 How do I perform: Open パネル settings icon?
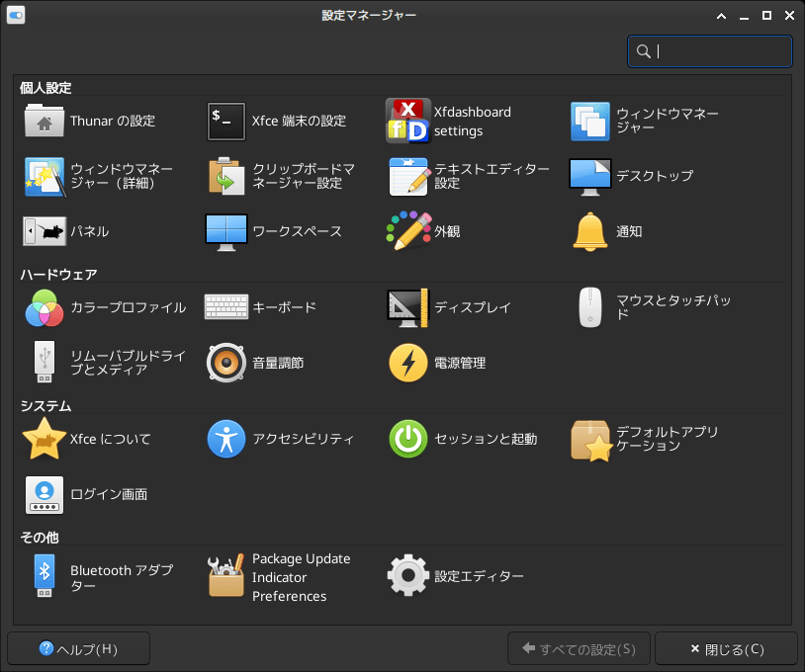click(44, 231)
